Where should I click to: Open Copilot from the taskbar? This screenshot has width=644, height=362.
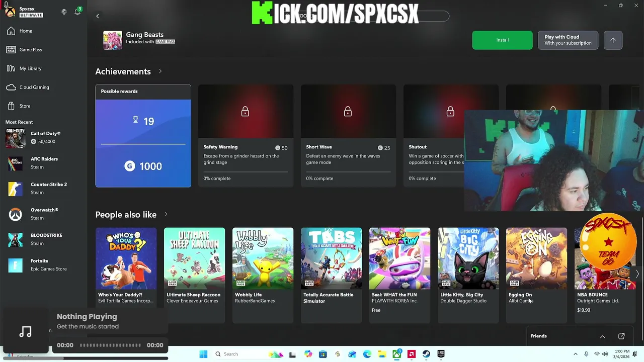click(308, 354)
